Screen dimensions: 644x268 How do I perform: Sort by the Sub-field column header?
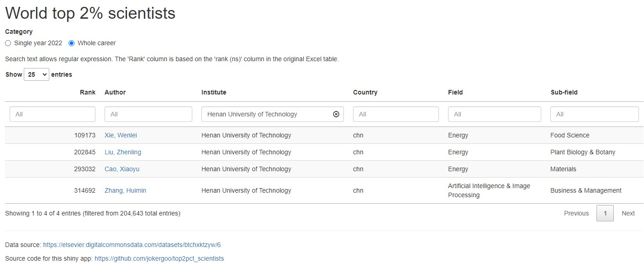click(564, 92)
